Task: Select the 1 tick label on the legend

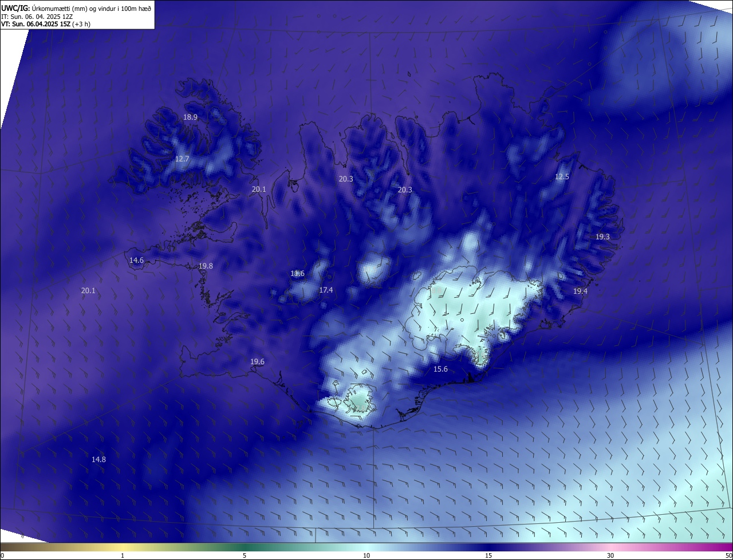Action: (123, 555)
